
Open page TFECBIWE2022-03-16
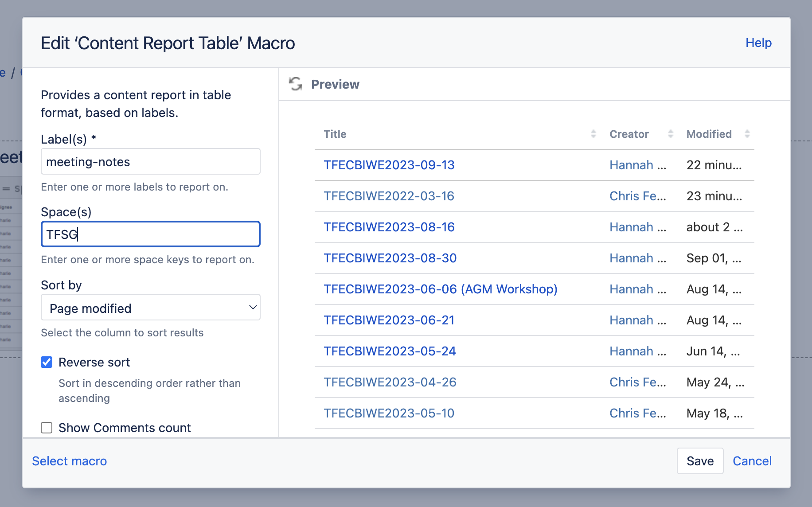(389, 196)
